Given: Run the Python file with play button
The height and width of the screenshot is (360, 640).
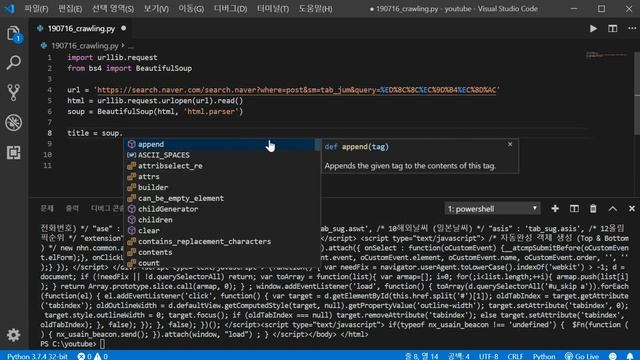Looking at the screenshot, I should point(593,29).
